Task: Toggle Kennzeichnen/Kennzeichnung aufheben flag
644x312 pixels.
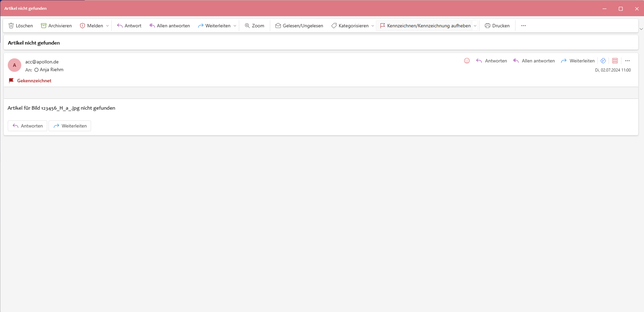Action: click(x=425, y=26)
